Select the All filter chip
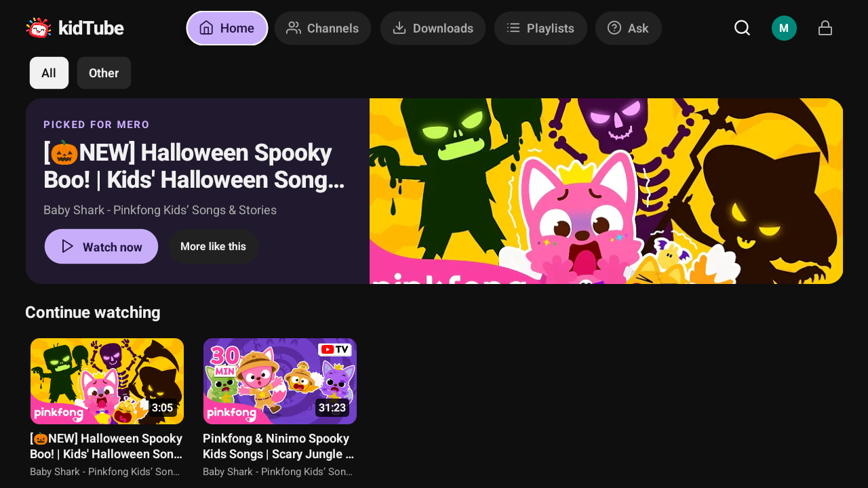Screen dimensions: 868x488 click(x=49, y=73)
